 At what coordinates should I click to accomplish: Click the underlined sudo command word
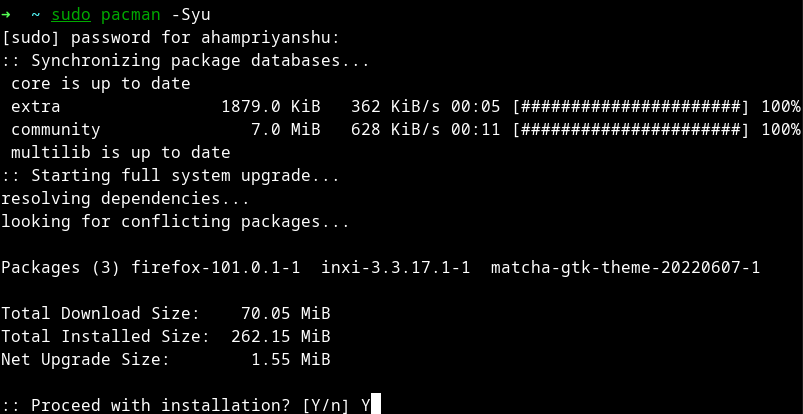(x=71, y=15)
